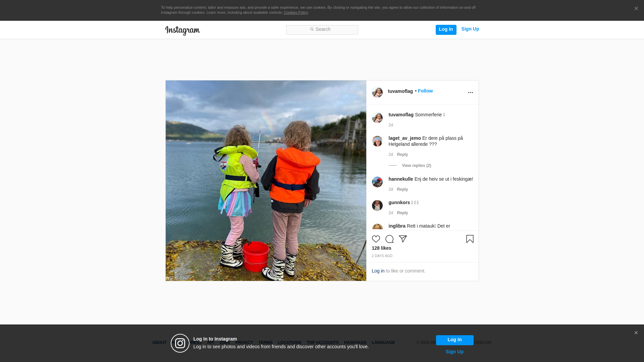
Task: Open the Cookies Policy link
Action: click(x=296, y=12)
